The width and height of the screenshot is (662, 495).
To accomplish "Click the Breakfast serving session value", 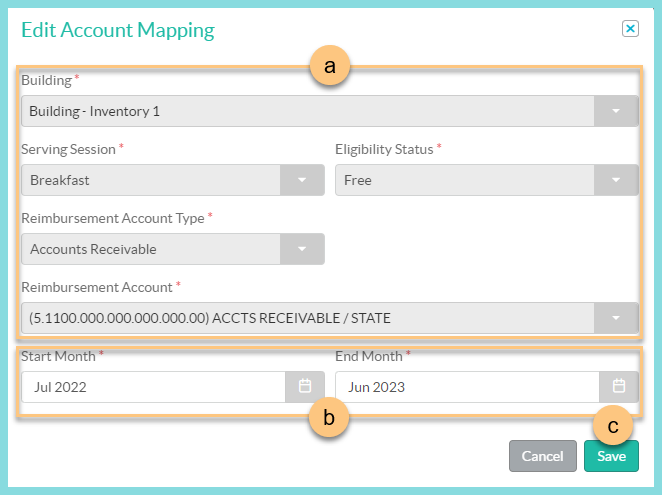I will tap(150, 180).
